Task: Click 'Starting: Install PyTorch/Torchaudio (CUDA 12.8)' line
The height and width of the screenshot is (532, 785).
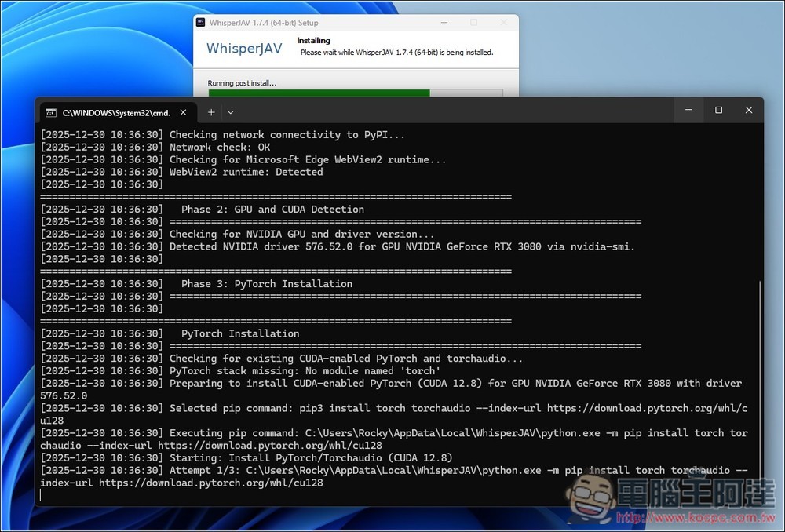Action: coord(246,458)
